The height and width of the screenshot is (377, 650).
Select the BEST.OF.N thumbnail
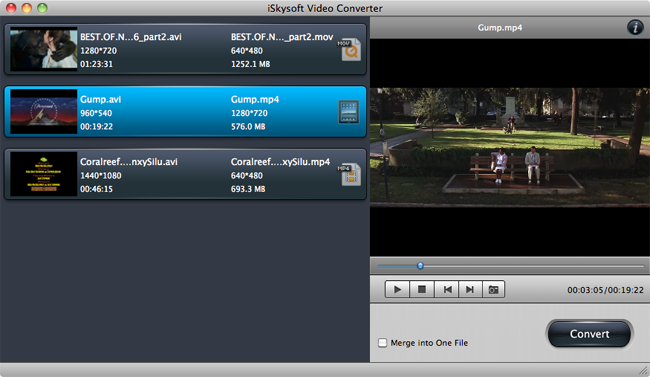click(x=44, y=49)
